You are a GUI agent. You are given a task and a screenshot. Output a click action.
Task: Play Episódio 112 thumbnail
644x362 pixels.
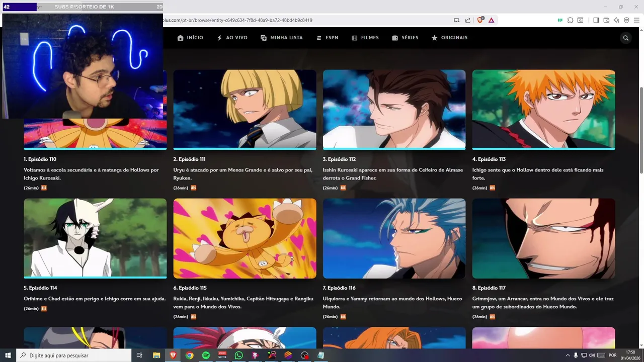(394, 109)
